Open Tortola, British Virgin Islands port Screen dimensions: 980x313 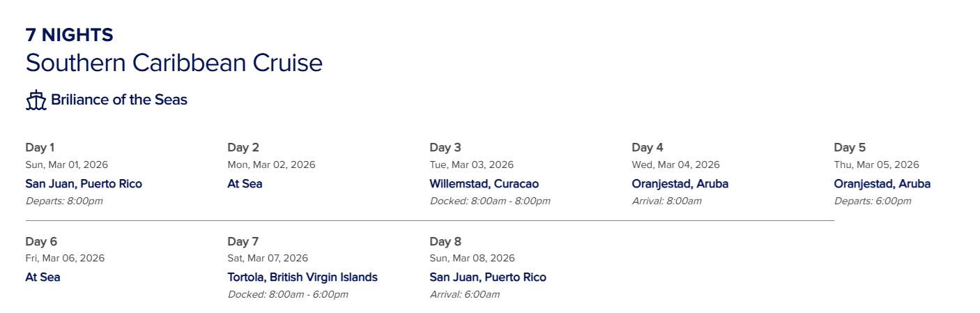303,277
